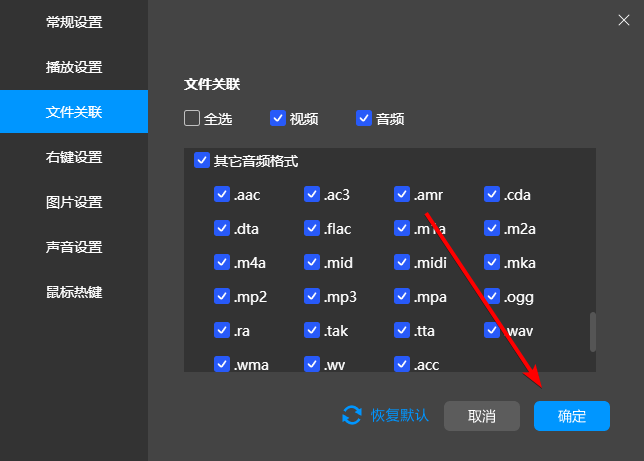
Task: Open the 常规设置 settings section
Action: click(74, 22)
